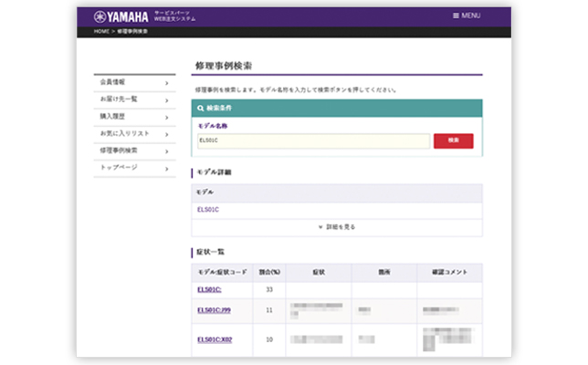Click the magnifier icon beside 検索条件
This screenshot has width=588, height=365.
[201, 107]
